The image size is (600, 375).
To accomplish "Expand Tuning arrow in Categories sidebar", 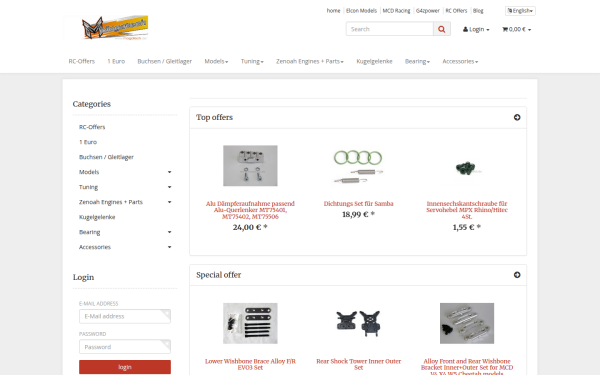I will coord(170,187).
